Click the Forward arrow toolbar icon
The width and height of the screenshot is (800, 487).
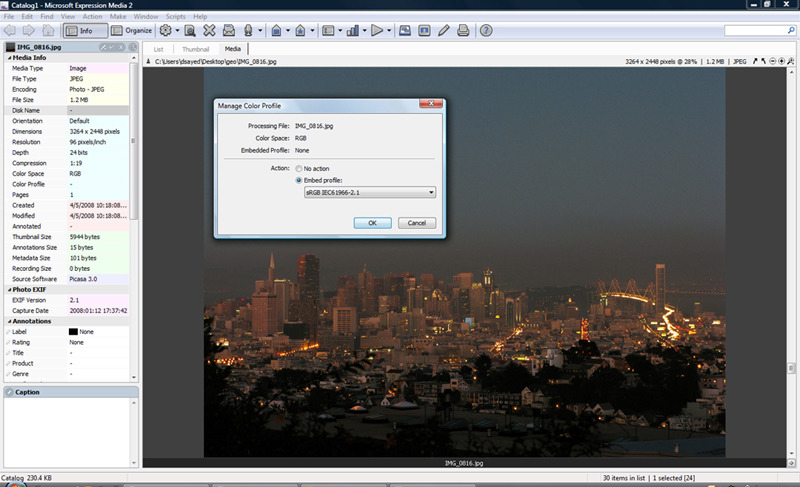[x=29, y=31]
